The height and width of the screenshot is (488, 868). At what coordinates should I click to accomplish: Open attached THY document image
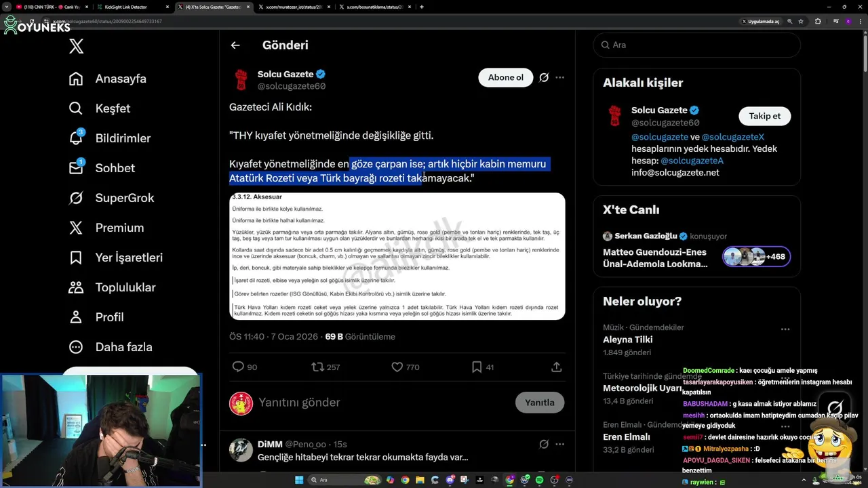[x=397, y=256]
